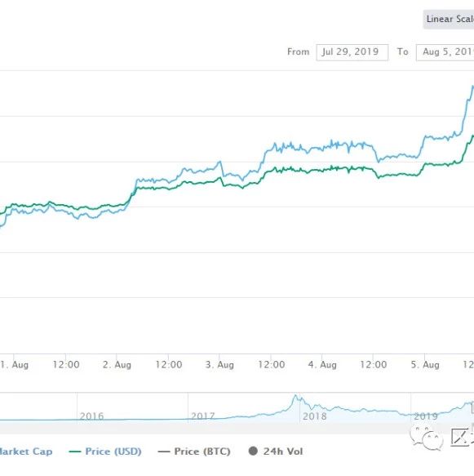474x476 pixels.
Task: Click the gray Price (BTC) line marker
Action: coord(164,452)
